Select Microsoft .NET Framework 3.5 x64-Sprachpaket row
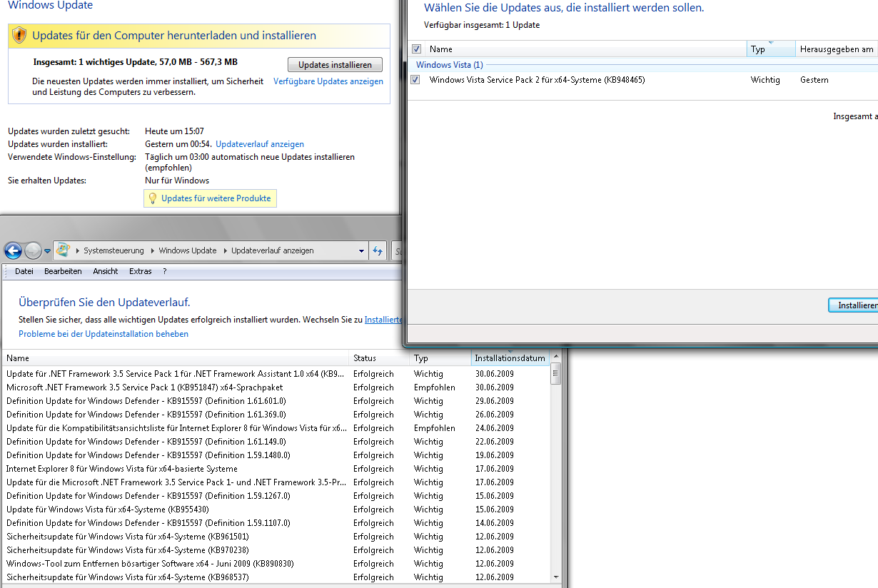This screenshot has width=878, height=588. click(276, 387)
